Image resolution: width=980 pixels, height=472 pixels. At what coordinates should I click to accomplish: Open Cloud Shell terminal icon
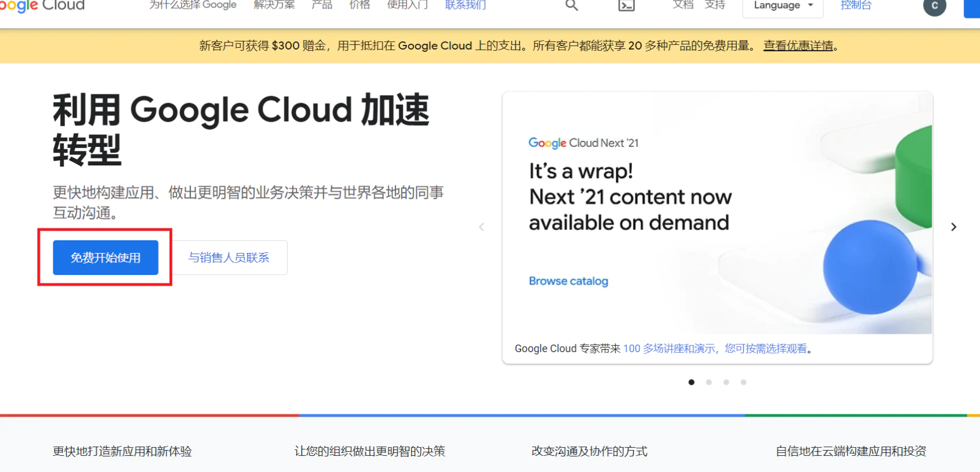tap(626, 6)
